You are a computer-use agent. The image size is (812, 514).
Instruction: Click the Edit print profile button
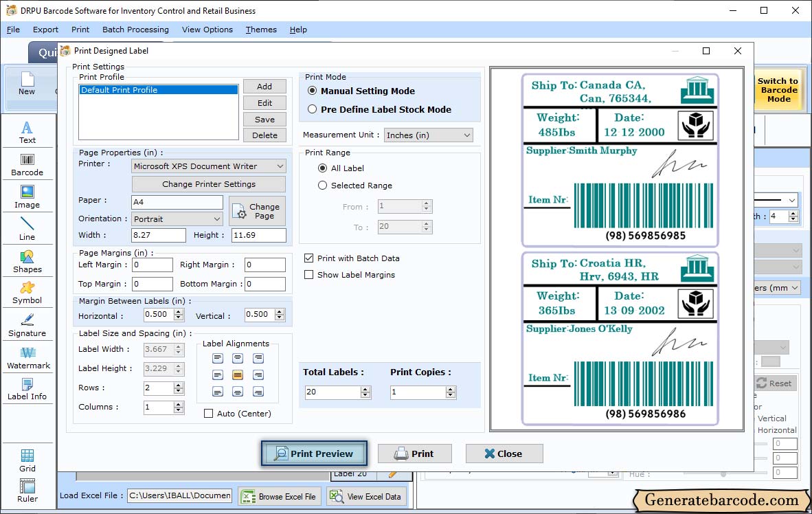(264, 103)
